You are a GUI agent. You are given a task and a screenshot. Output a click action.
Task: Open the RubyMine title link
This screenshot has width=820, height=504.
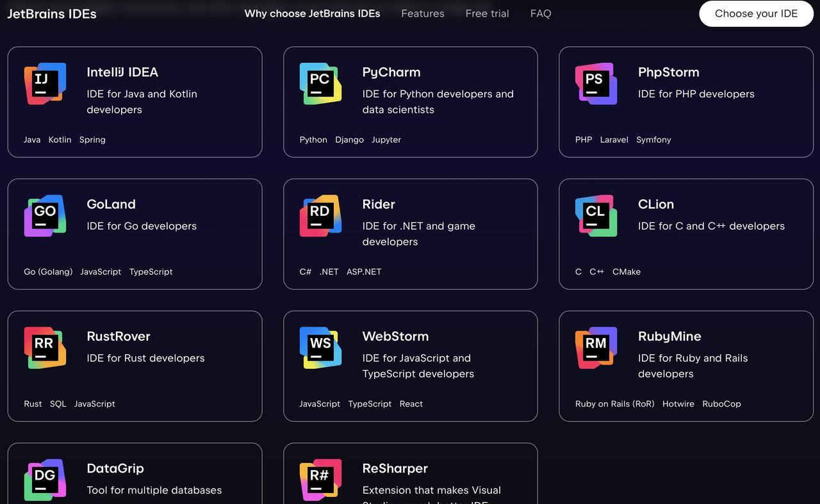click(669, 336)
